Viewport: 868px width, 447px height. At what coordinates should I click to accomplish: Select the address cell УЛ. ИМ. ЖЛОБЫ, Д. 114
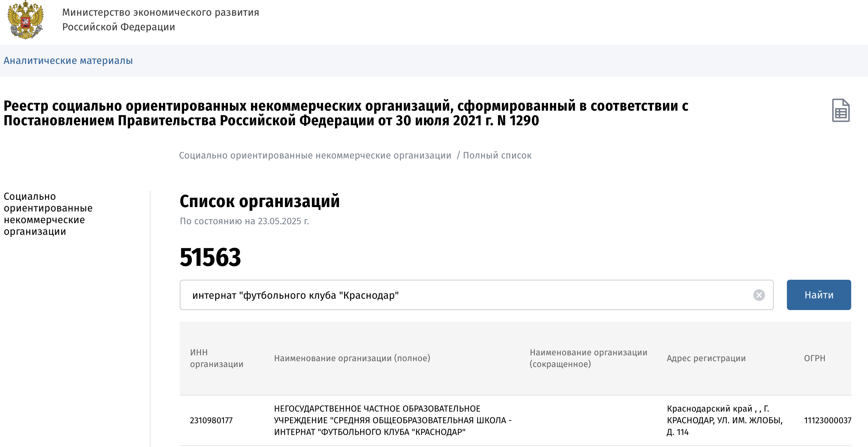click(x=725, y=420)
